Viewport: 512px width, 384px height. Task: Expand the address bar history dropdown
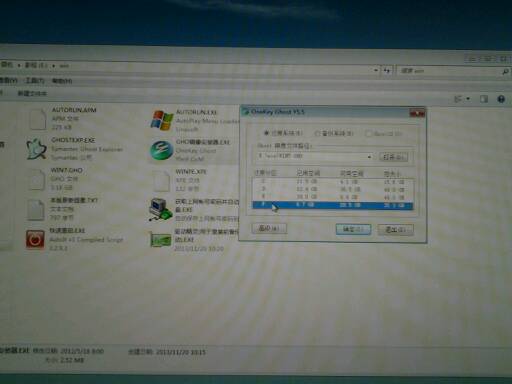point(376,70)
